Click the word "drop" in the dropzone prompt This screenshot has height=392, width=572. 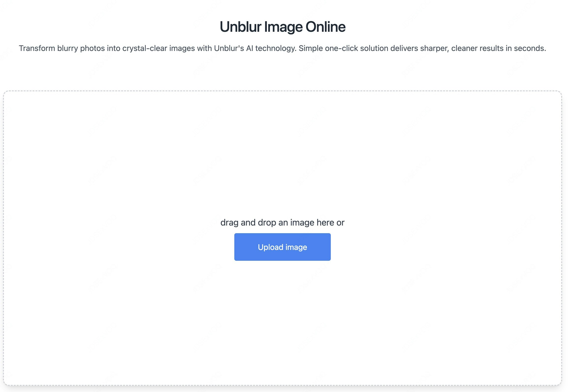pyautogui.click(x=267, y=223)
